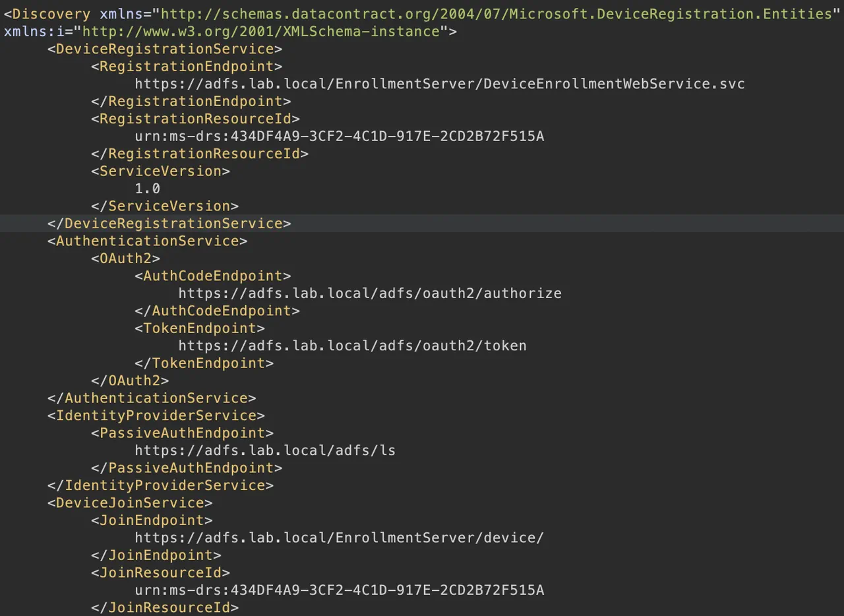Click the opening PassiveAuthEndpoint tag

click(182, 433)
